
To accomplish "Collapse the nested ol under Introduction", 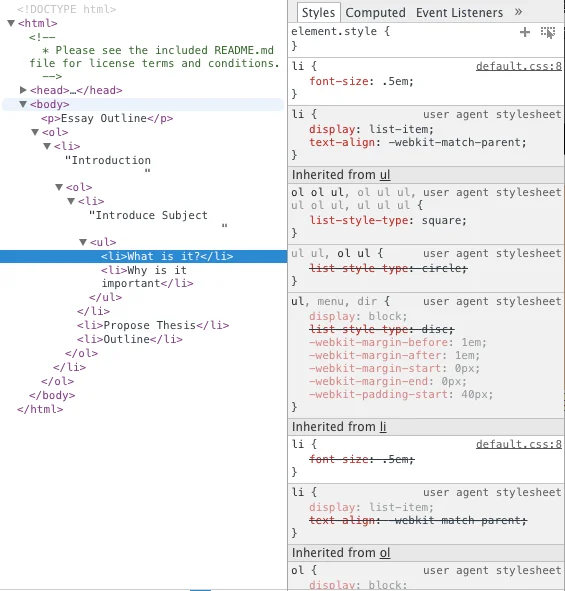I will pyautogui.click(x=59, y=187).
